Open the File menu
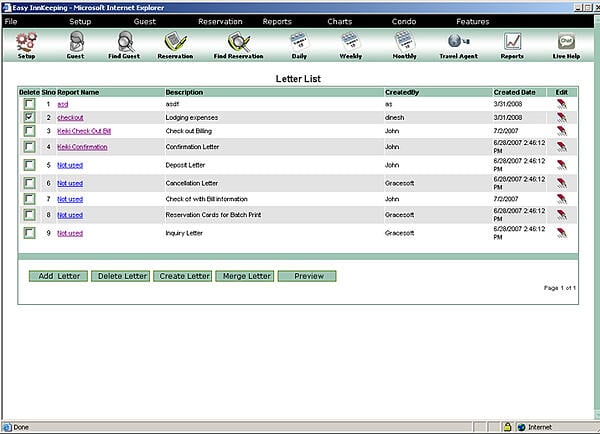This screenshot has width=600, height=434. tap(11, 21)
